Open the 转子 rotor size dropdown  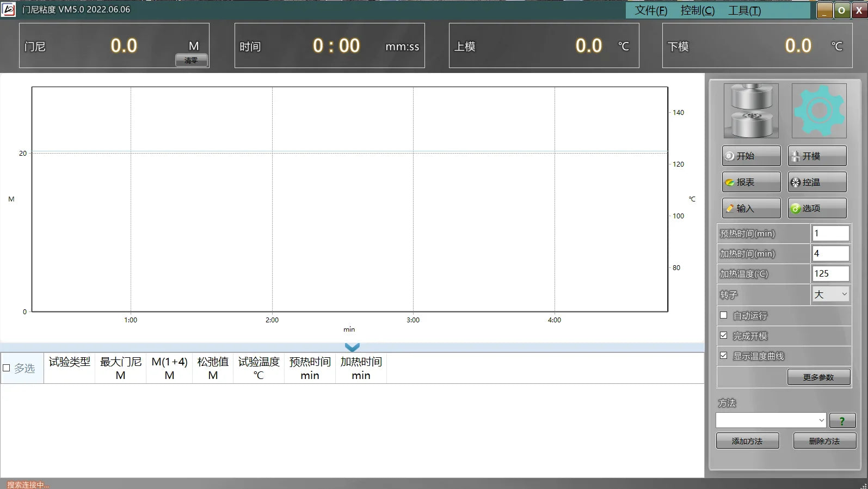[x=830, y=295]
